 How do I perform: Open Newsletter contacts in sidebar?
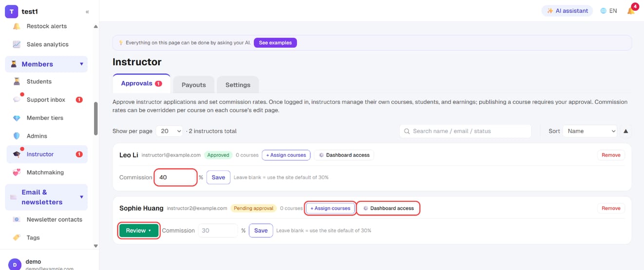tap(46, 219)
